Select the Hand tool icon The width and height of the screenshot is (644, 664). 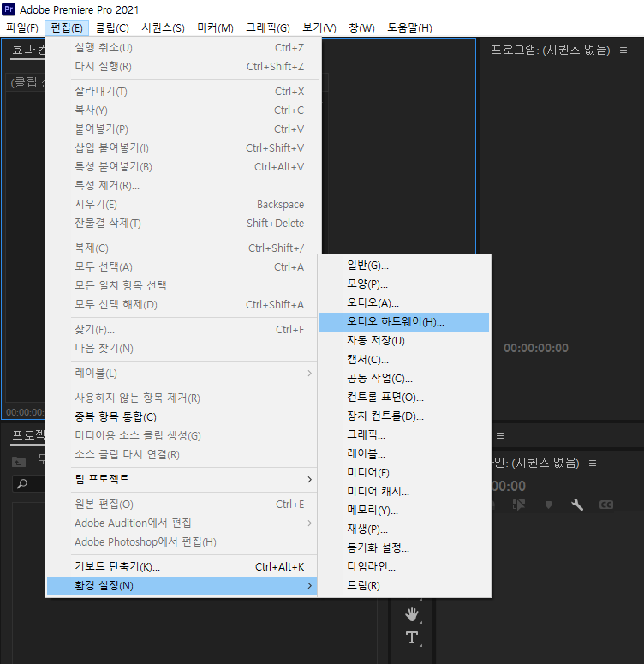(412, 614)
